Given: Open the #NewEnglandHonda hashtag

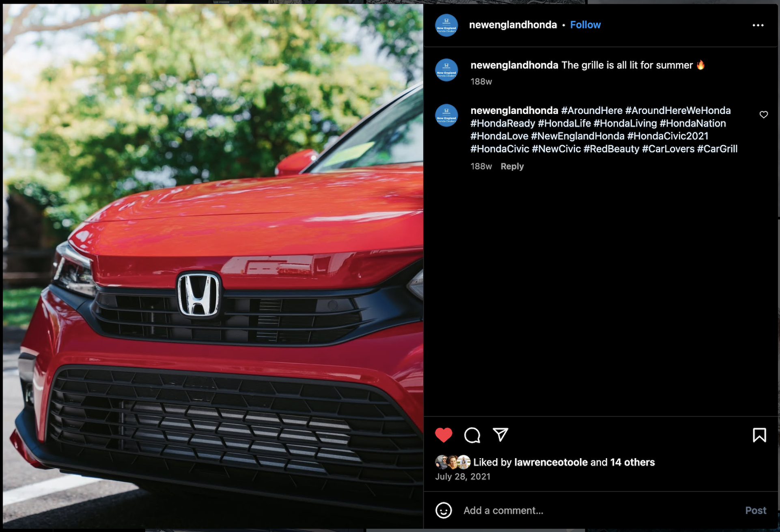Looking at the screenshot, I should 577,136.
